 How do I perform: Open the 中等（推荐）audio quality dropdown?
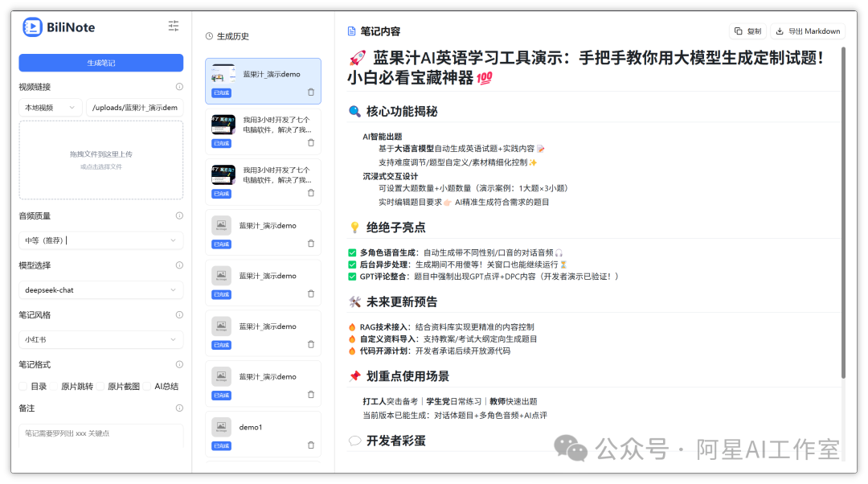[x=100, y=240]
